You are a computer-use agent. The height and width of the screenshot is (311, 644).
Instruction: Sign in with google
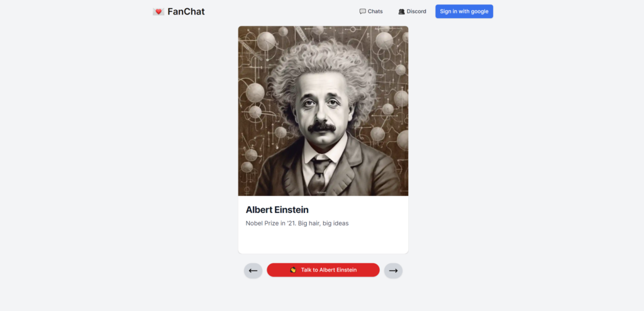(x=464, y=11)
